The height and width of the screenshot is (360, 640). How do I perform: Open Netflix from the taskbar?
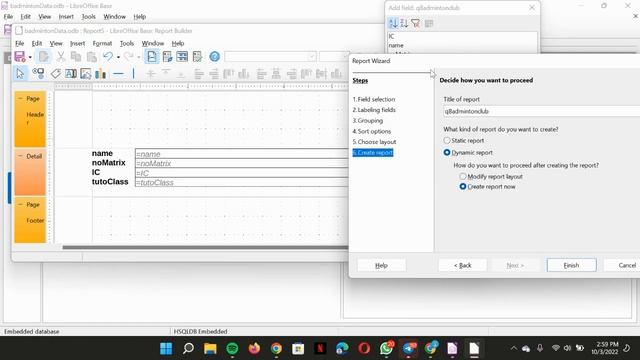pyautogui.click(x=320, y=349)
